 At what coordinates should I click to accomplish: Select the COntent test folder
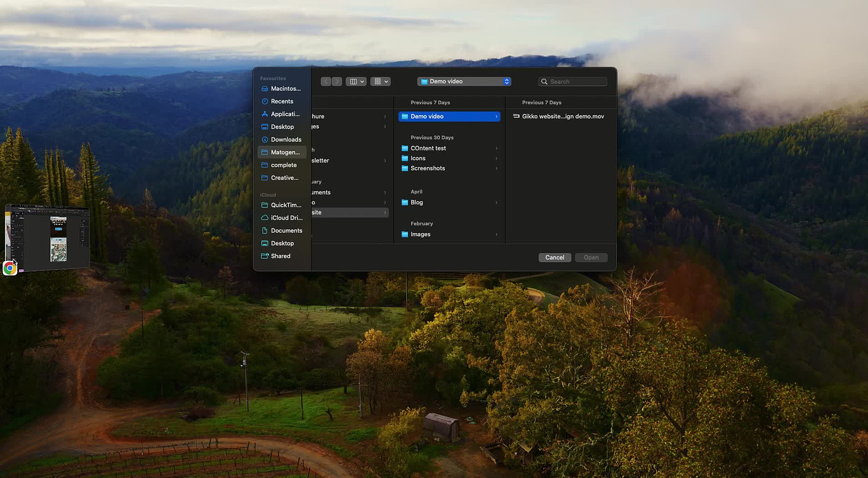[x=428, y=148]
